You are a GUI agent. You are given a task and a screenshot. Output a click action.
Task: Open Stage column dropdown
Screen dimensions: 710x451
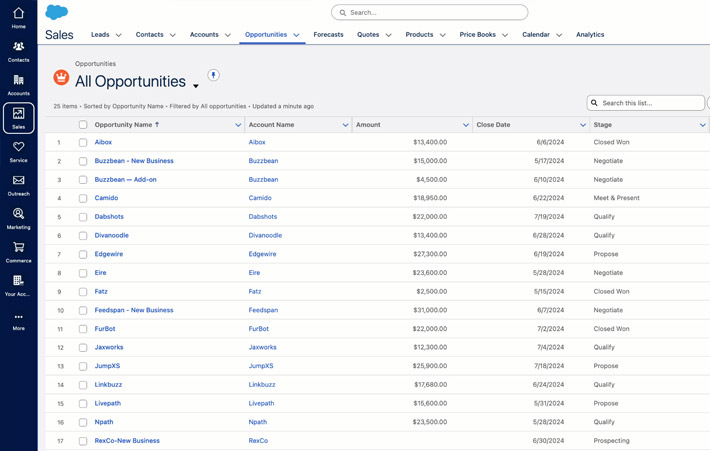pyautogui.click(x=702, y=125)
